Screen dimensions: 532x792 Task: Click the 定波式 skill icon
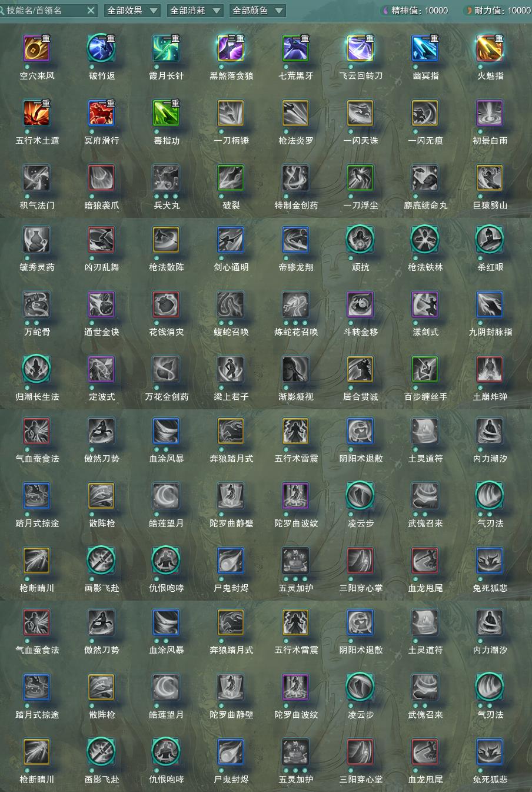click(102, 369)
